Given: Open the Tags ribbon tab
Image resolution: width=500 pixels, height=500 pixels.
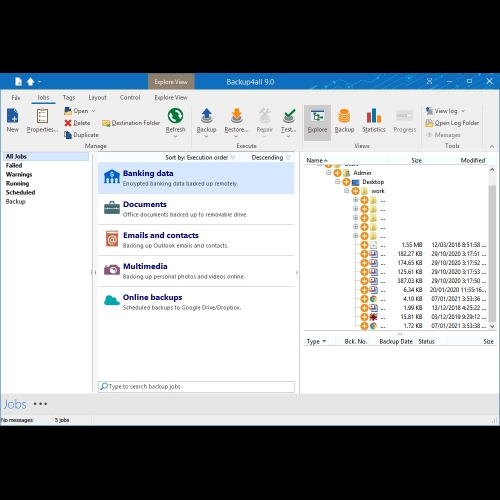Looking at the screenshot, I should tap(69, 97).
